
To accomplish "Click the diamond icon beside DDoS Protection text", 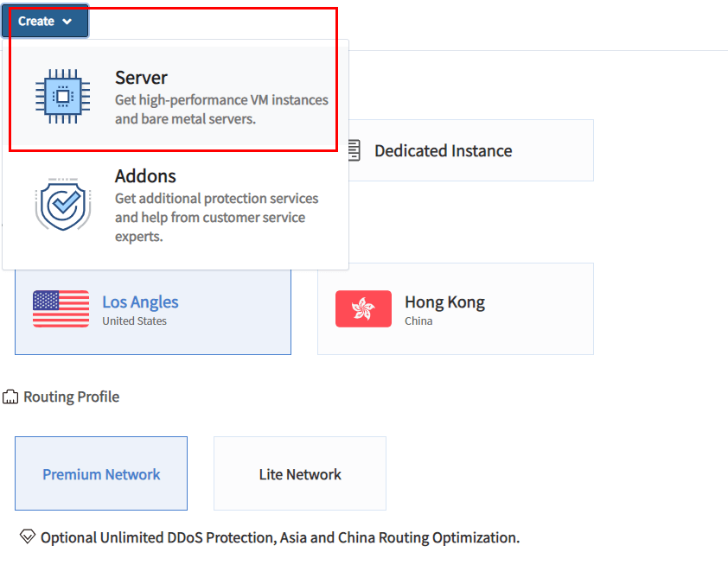I will click(28, 536).
